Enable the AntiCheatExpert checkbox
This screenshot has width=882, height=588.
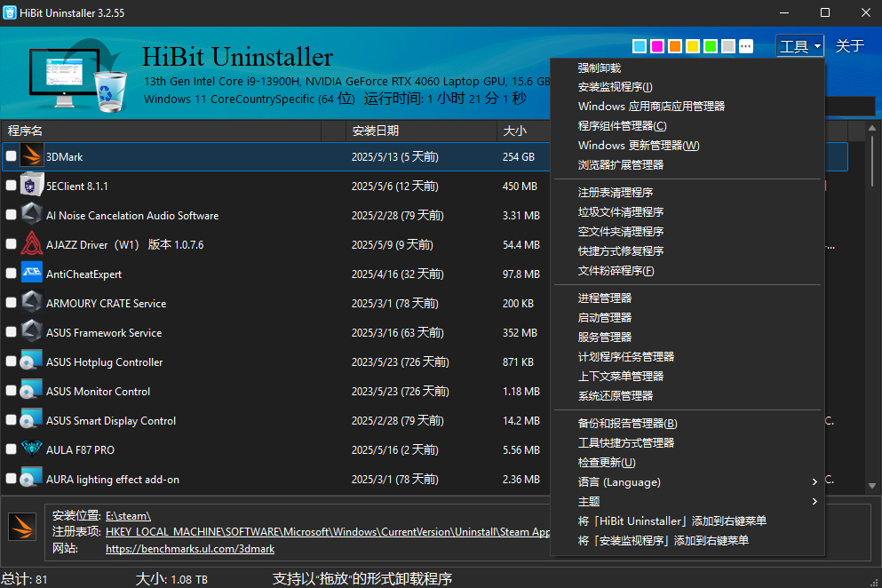point(11,273)
